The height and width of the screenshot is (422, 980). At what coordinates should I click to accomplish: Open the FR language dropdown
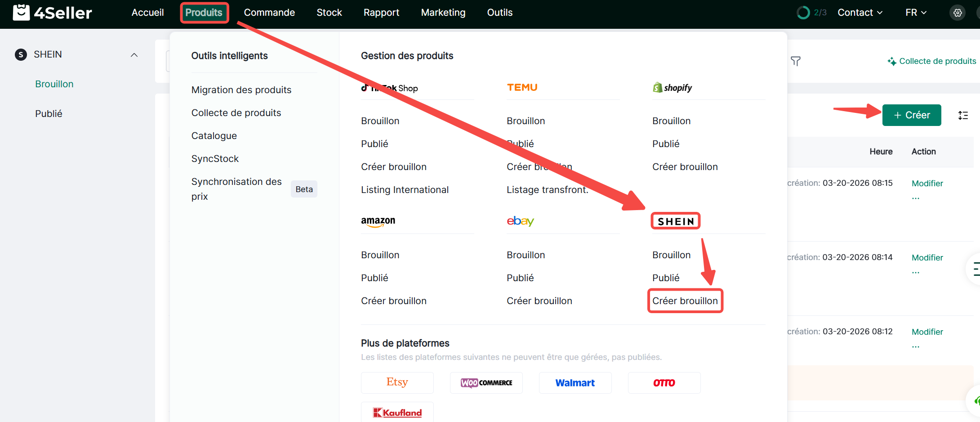coord(916,13)
